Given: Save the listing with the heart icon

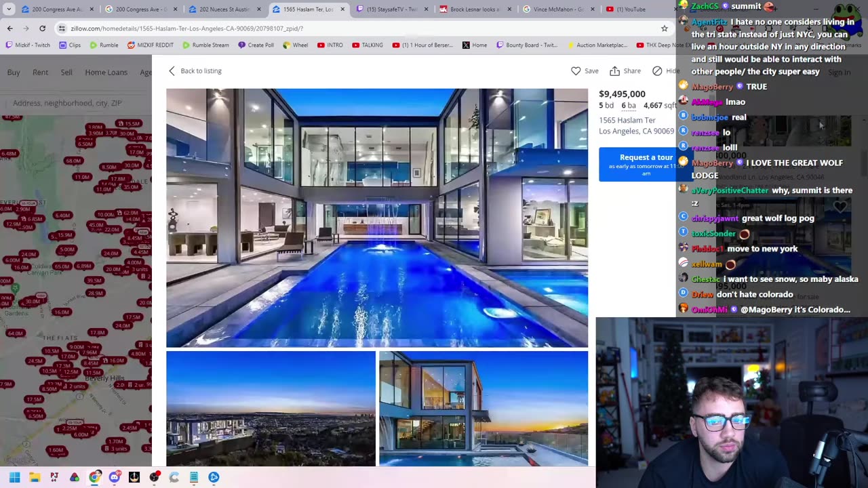Looking at the screenshot, I should point(584,70).
